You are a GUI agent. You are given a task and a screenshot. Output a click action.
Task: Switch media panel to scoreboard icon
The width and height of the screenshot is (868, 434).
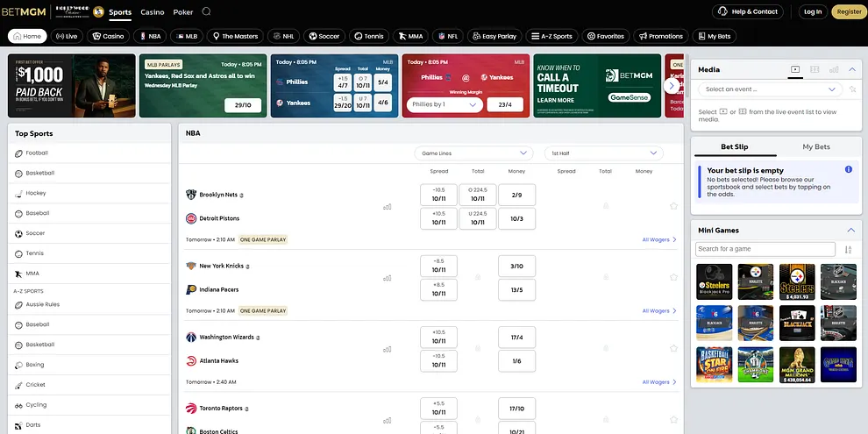(815, 69)
